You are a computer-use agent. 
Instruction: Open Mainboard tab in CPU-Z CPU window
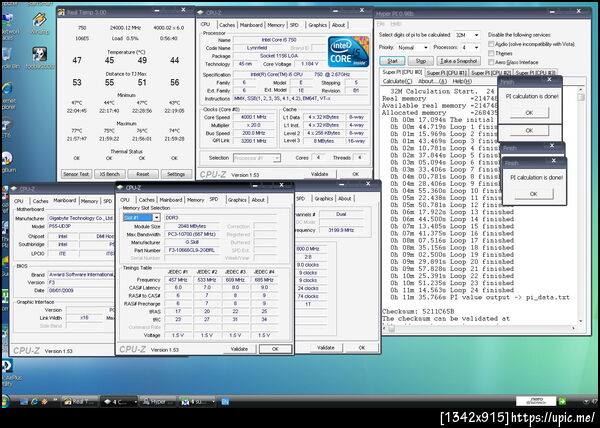(251, 25)
